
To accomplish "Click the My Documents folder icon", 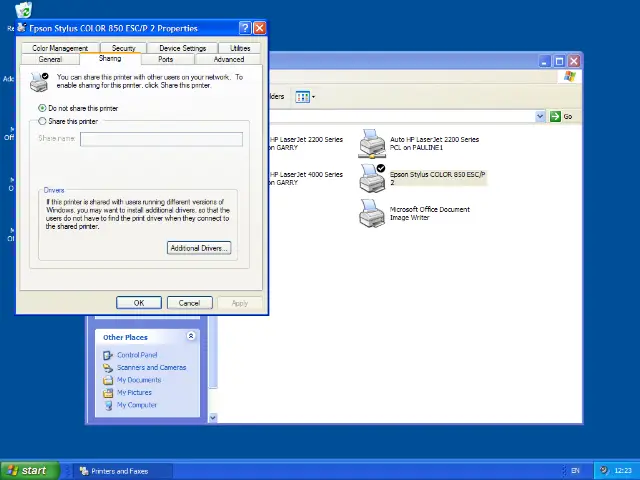I will tap(108, 380).
